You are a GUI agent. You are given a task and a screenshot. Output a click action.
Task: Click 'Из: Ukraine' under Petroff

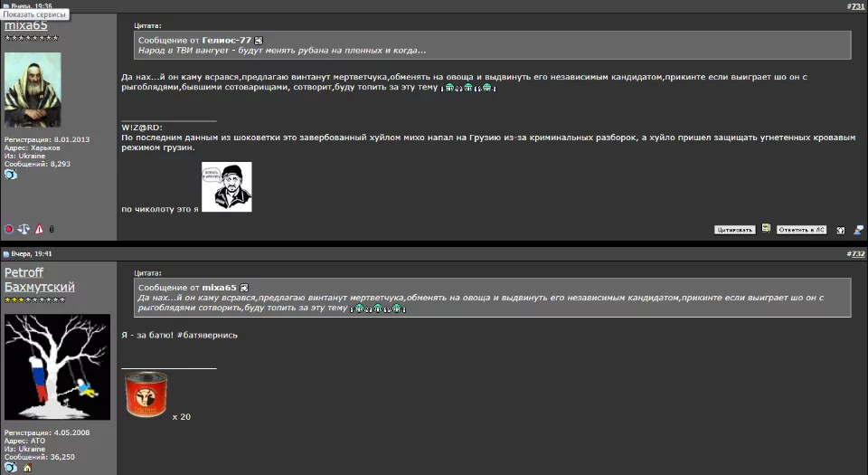click(x=25, y=449)
